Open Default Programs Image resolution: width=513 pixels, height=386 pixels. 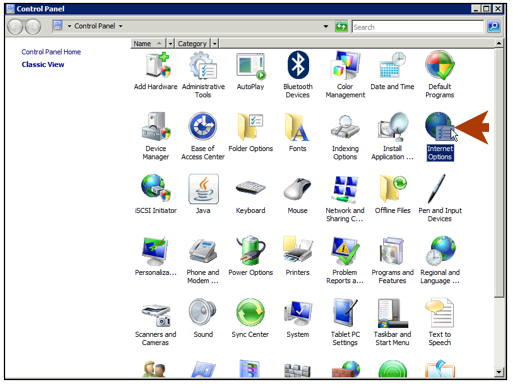[x=440, y=75]
